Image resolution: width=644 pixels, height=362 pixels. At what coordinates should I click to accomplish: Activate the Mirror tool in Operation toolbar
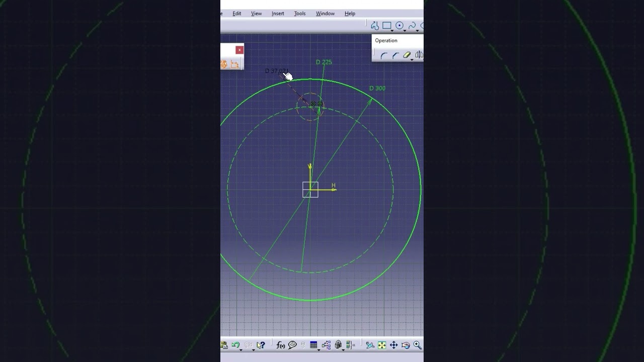[x=419, y=55]
